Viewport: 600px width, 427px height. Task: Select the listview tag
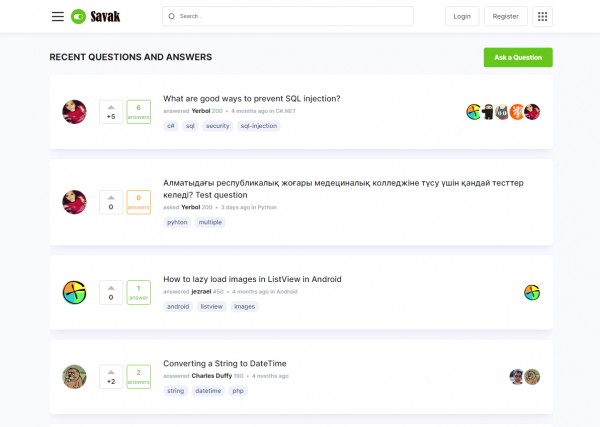(x=211, y=306)
